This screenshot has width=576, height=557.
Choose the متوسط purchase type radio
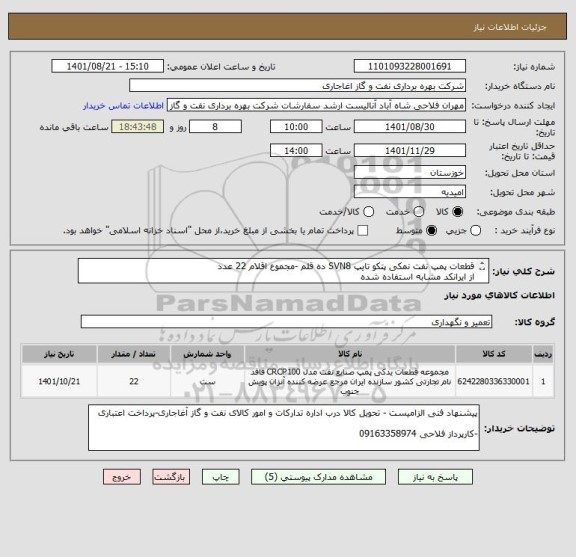(431, 231)
